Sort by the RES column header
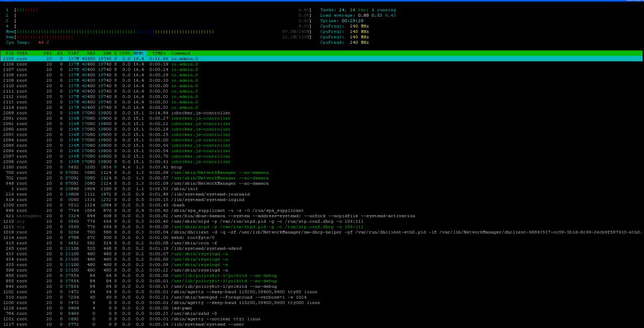Viewport: 644px width, 328px height. click(91, 53)
